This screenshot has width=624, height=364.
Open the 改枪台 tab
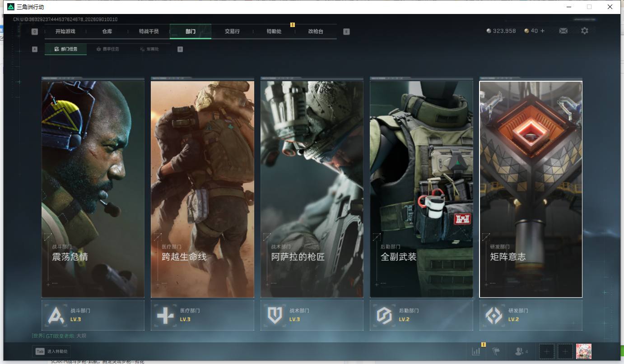click(316, 32)
